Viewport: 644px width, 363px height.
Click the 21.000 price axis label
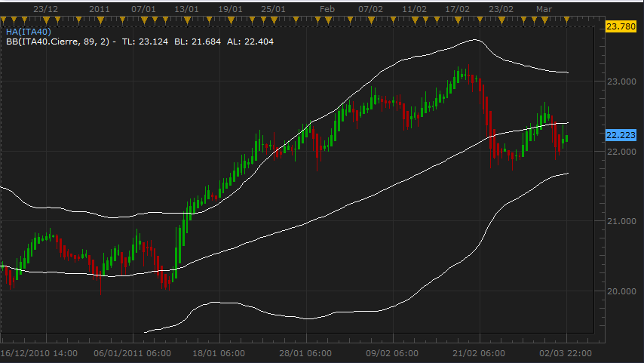(x=621, y=221)
